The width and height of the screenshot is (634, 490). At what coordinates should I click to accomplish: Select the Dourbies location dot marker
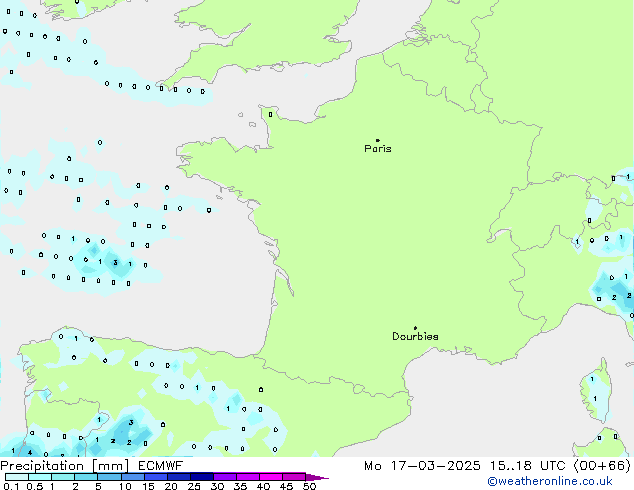tap(415, 328)
